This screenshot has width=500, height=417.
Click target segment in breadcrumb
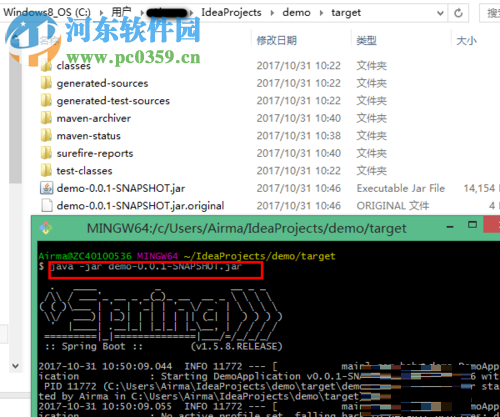pyautogui.click(x=346, y=13)
